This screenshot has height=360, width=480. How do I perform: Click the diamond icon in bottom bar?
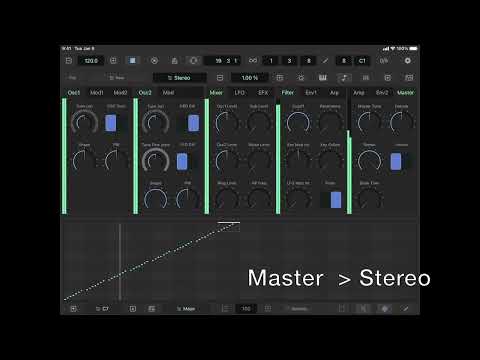[x=385, y=309]
